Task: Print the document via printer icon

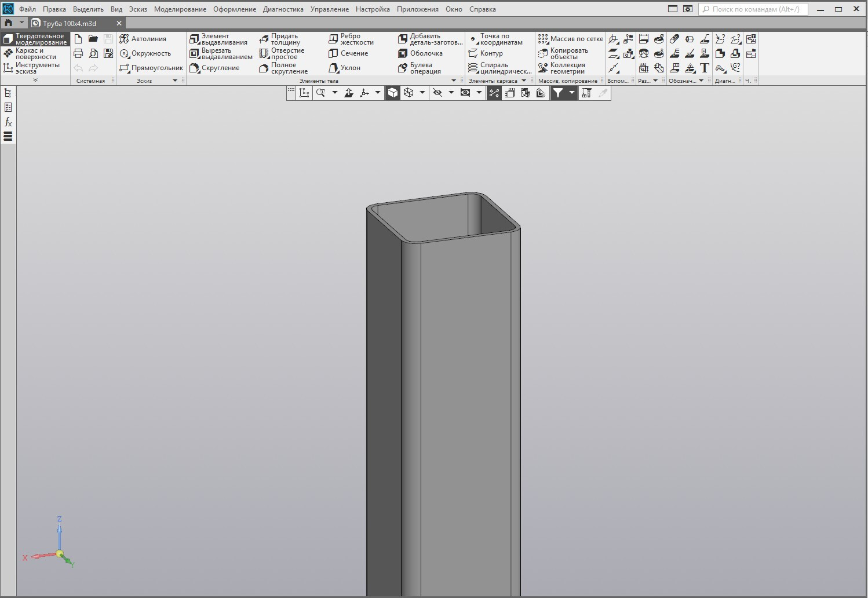Action: click(78, 53)
